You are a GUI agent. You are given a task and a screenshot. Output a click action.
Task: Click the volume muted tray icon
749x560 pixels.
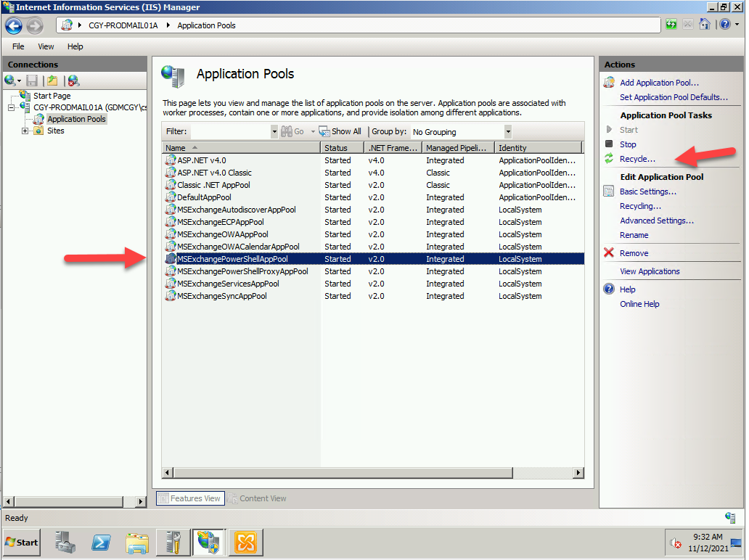[675, 543]
